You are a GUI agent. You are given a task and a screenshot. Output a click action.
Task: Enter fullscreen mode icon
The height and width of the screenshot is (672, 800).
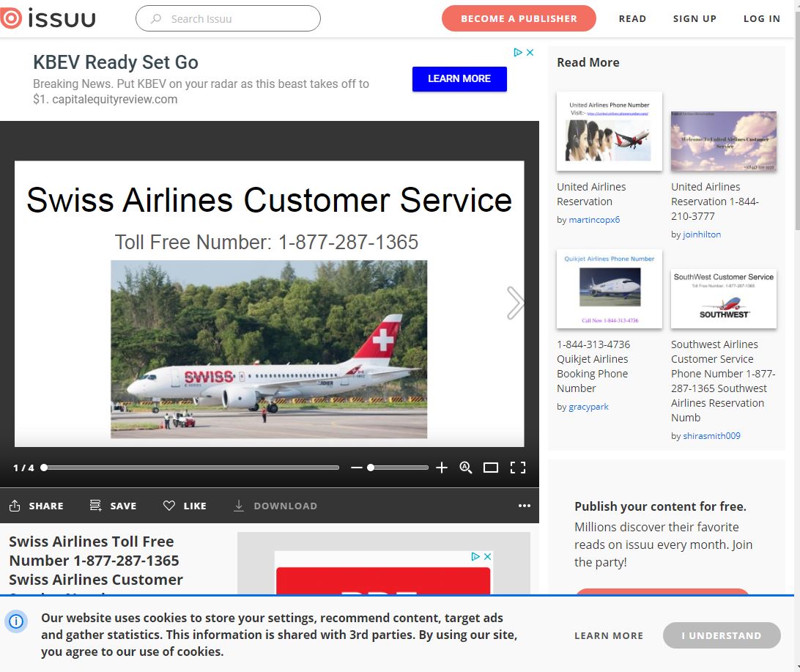[518, 468]
